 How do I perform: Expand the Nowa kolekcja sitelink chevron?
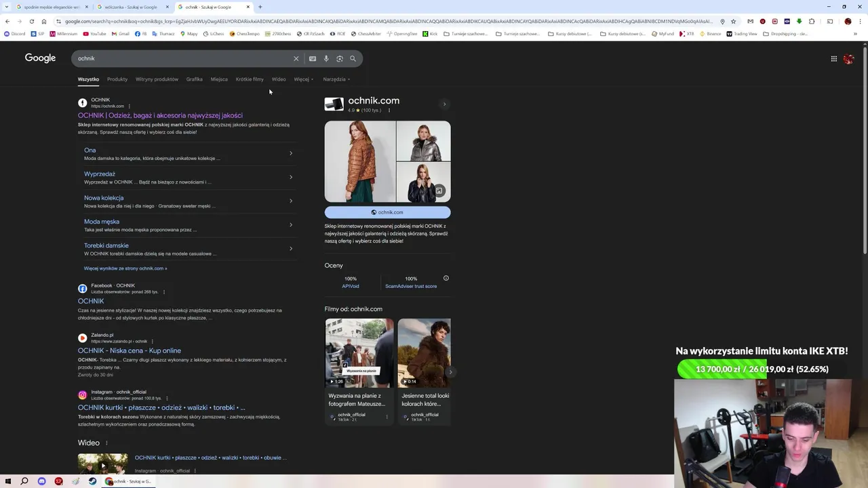[x=291, y=201]
